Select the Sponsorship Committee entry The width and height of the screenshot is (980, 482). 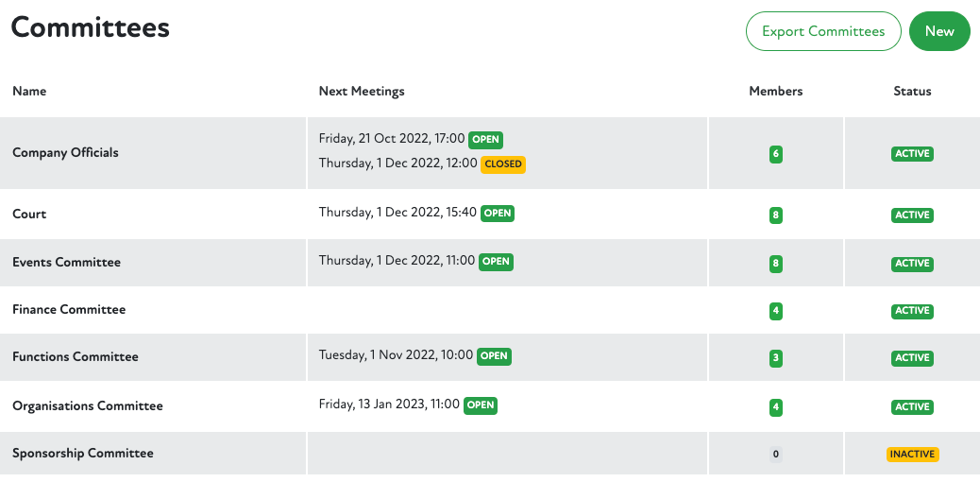tap(83, 454)
